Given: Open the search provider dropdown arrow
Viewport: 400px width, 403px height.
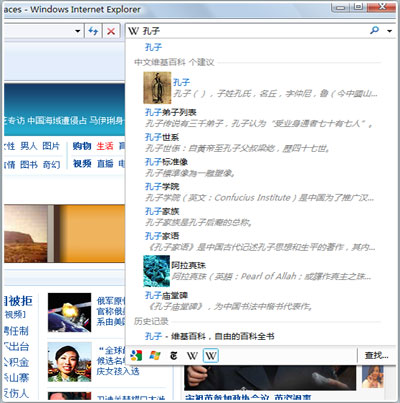Looking at the screenshot, I should click(389, 31).
